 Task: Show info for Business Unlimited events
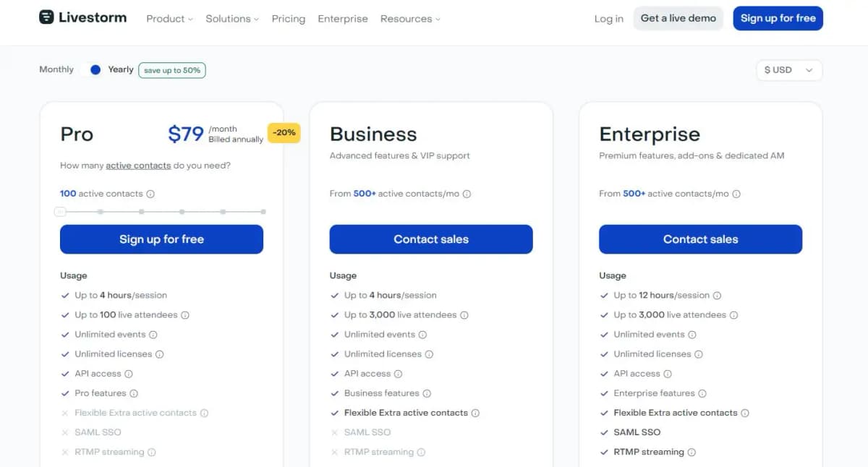422,335
